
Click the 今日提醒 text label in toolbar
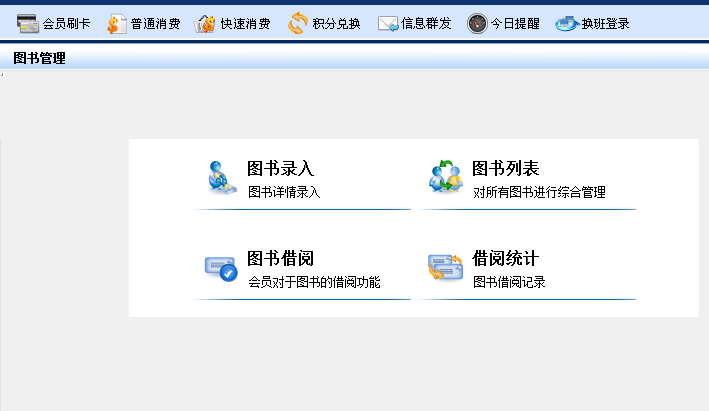(x=515, y=23)
